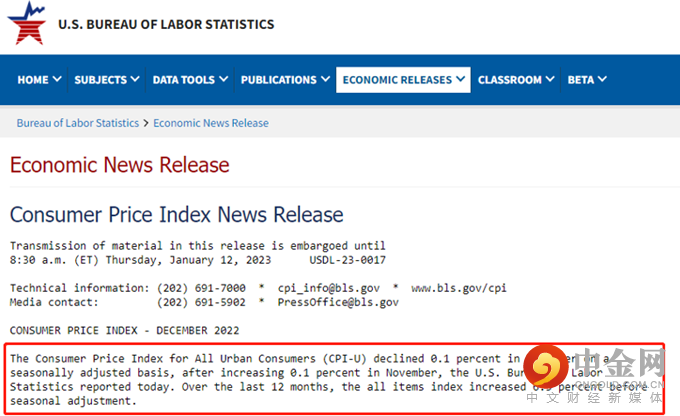Expand the ECONOMIC RELEASES dropdown chevron

click(461, 79)
